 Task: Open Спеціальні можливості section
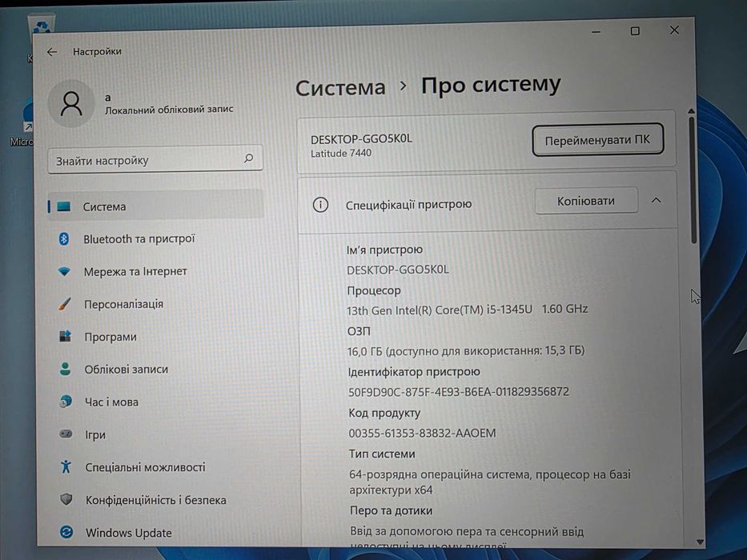(x=156, y=466)
